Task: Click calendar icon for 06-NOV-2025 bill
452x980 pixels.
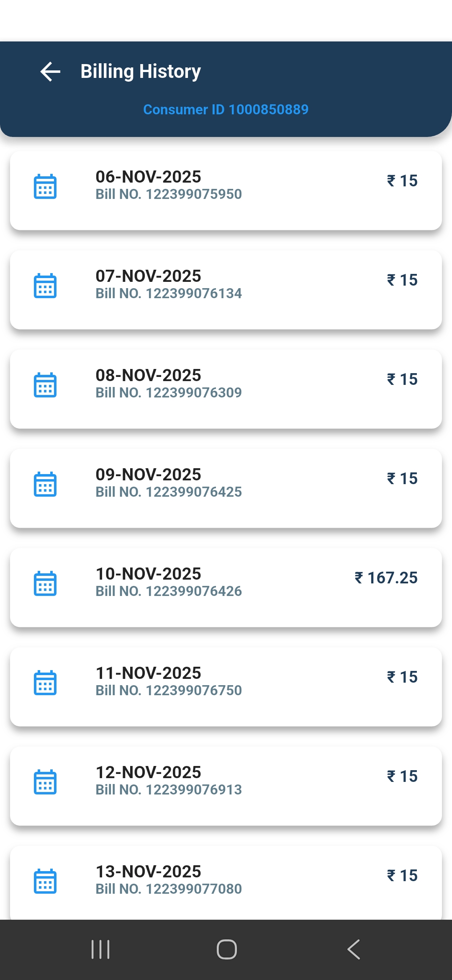Action: pyautogui.click(x=45, y=186)
